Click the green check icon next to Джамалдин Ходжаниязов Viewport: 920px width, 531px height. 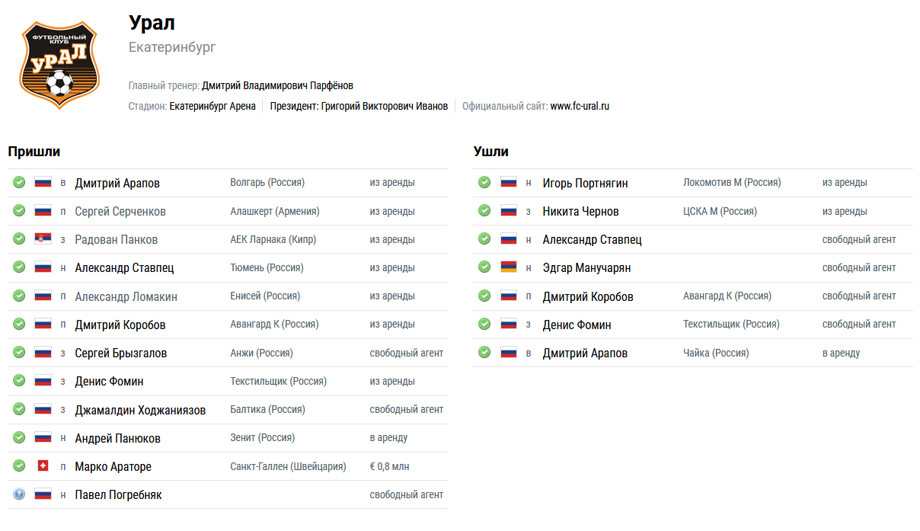[x=19, y=409]
